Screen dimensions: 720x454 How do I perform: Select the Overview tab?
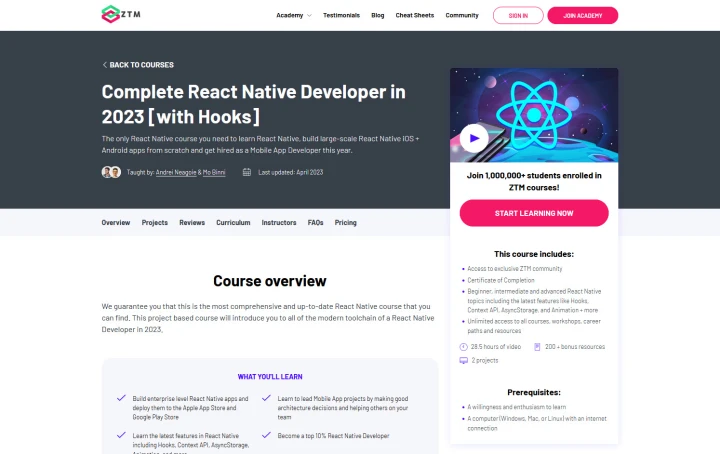click(x=116, y=223)
